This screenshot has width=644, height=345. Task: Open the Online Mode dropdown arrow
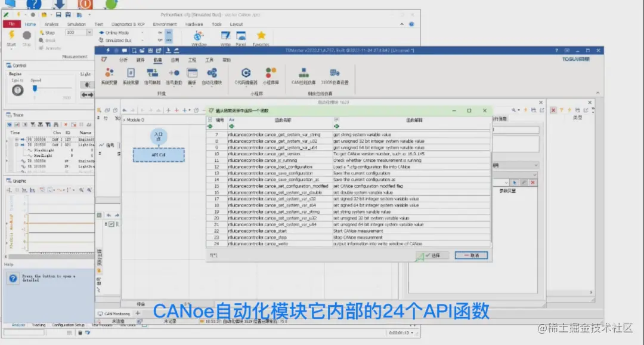[143, 32]
